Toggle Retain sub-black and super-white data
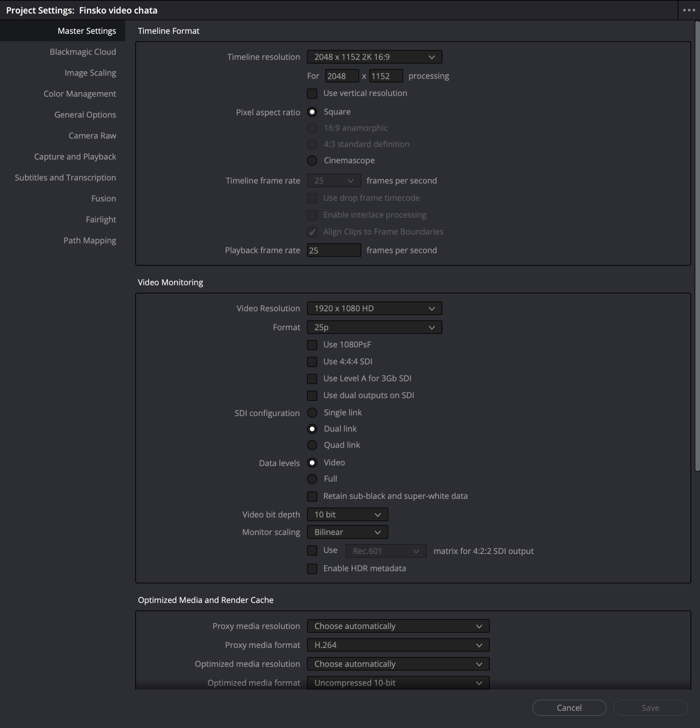The image size is (700, 728). pyautogui.click(x=312, y=496)
